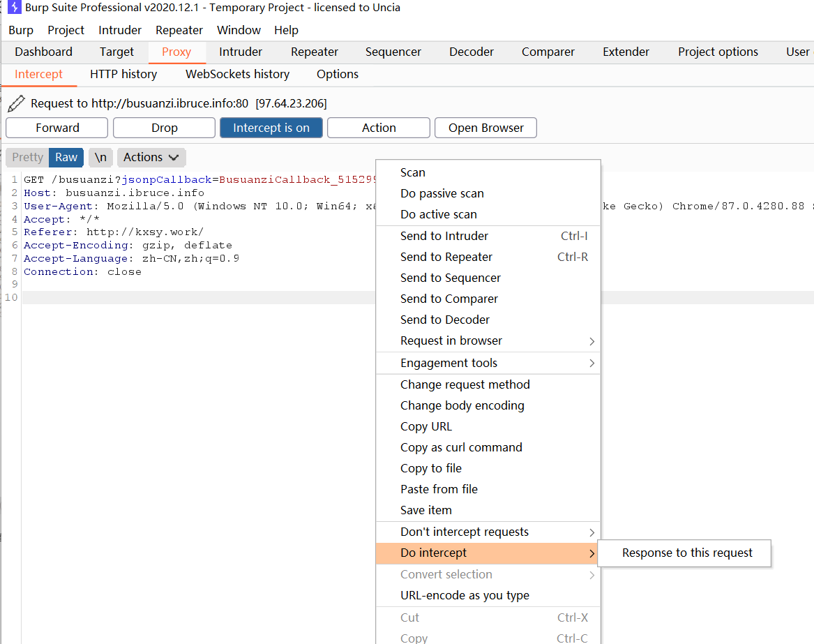Image resolution: width=814 pixels, height=644 pixels.
Task: Select the Proxy tab
Action: point(176,52)
